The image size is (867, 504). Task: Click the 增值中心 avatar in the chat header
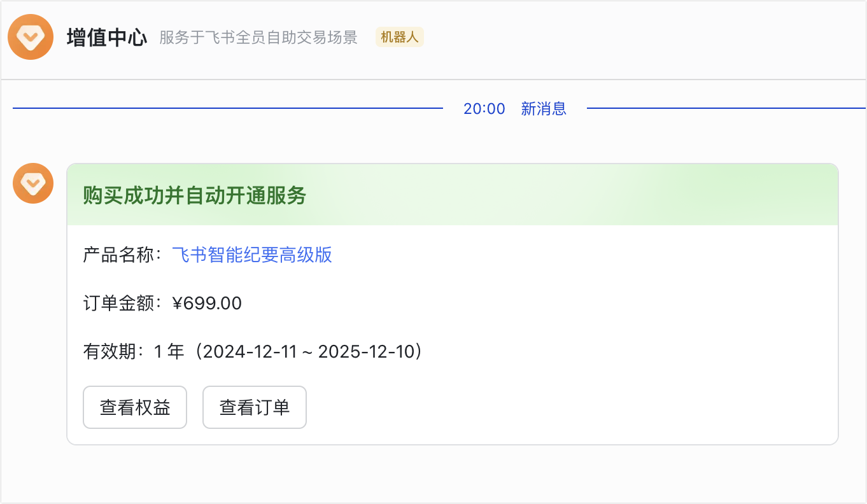coord(30,37)
